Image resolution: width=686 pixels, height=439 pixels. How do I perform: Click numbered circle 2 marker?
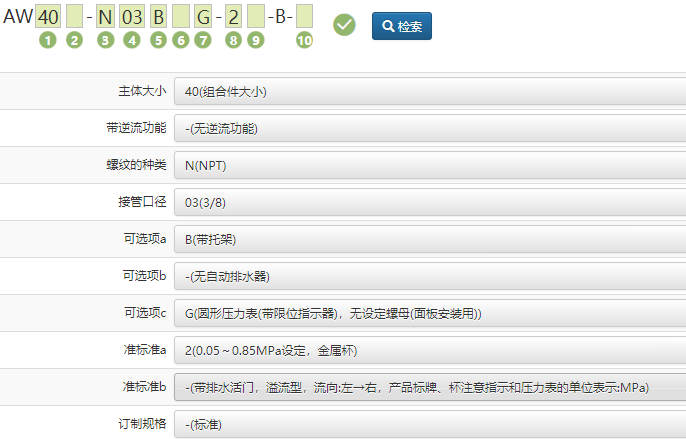74,41
